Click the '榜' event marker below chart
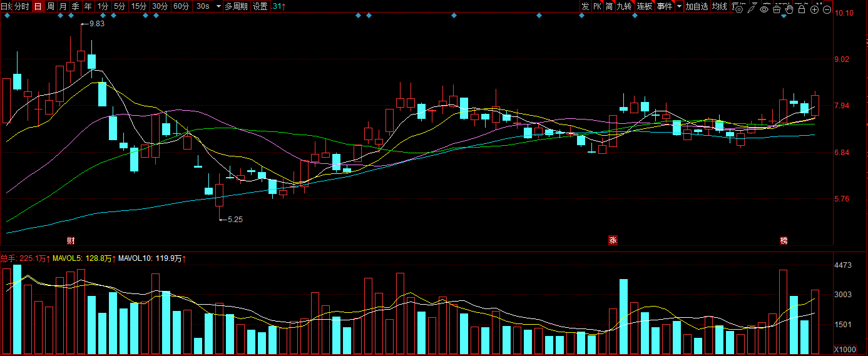This screenshot has width=868, height=356. pos(784,241)
